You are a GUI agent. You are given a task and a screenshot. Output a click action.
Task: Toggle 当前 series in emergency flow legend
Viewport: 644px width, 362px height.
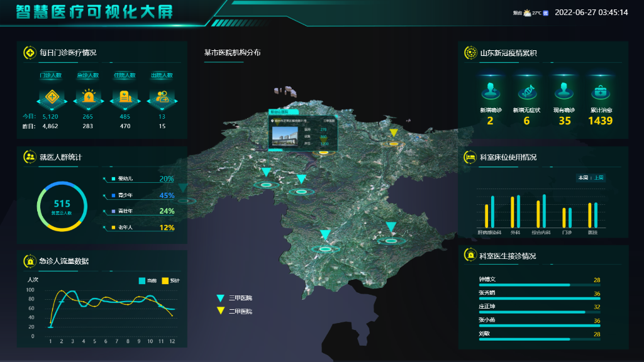click(148, 280)
